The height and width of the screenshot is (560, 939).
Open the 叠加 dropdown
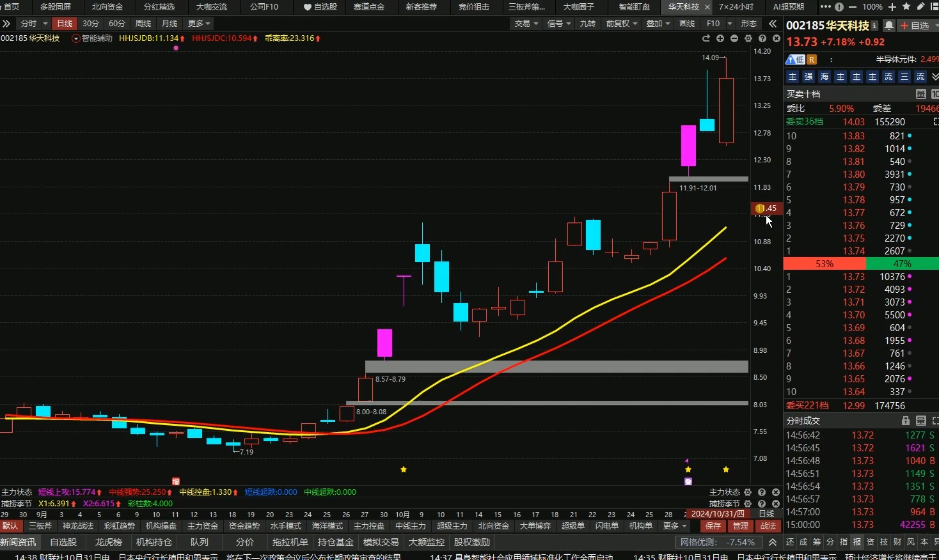tap(658, 24)
